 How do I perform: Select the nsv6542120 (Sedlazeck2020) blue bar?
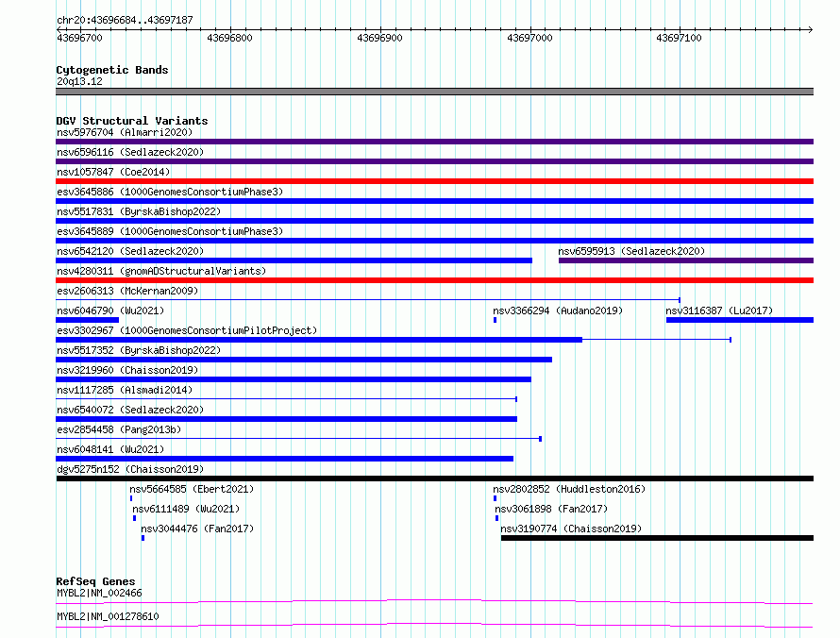coord(294,260)
